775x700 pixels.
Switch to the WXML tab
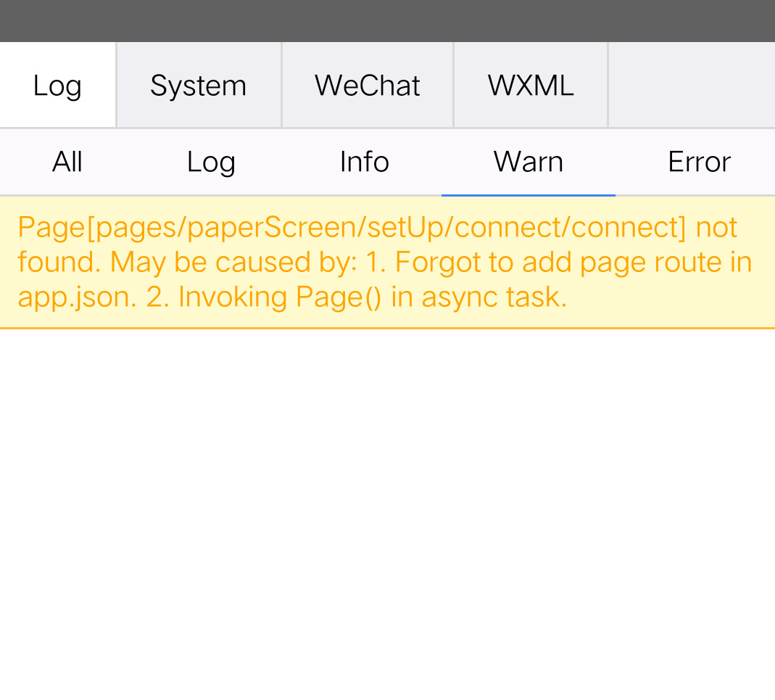pyautogui.click(x=531, y=86)
